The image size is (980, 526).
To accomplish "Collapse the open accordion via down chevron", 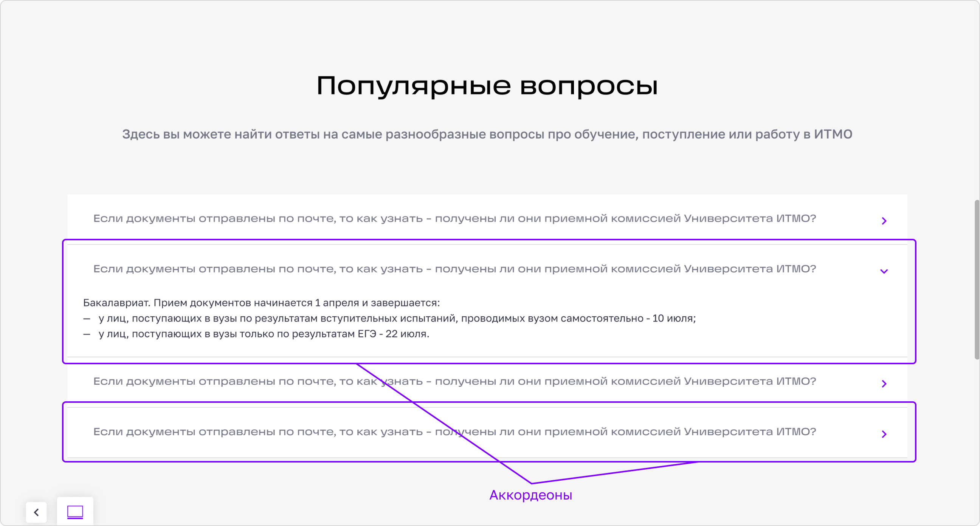I will coord(884,271).
